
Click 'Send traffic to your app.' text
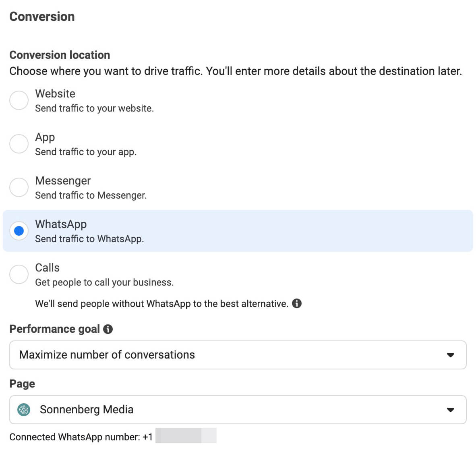[86, 152]
